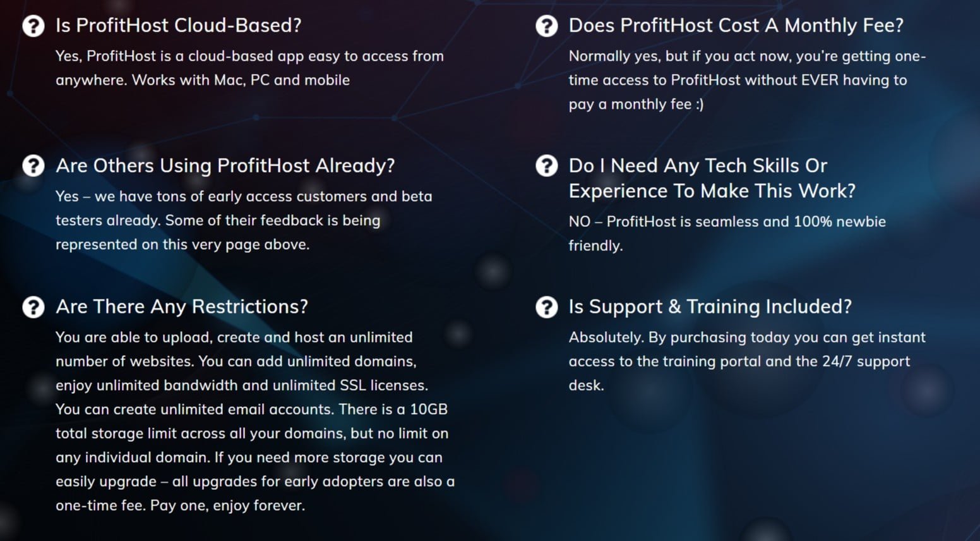
Task: Select the "Are Others Using ProfitHost Already?" heading
Action: tap(225, 166)
